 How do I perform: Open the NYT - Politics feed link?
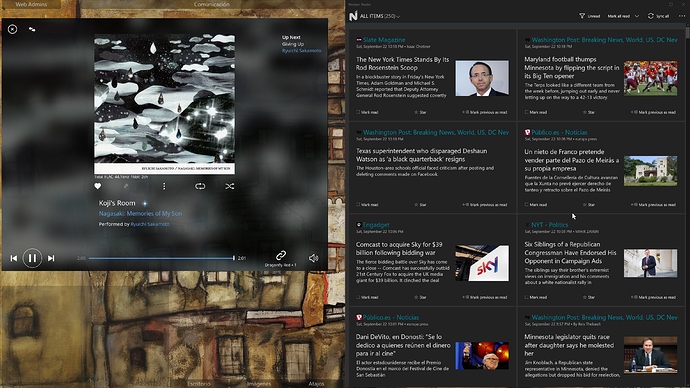click(550, 225)
